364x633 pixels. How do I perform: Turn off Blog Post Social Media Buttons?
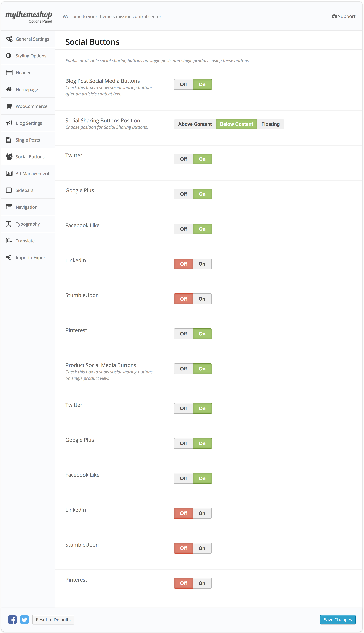(x=183, y=84)
